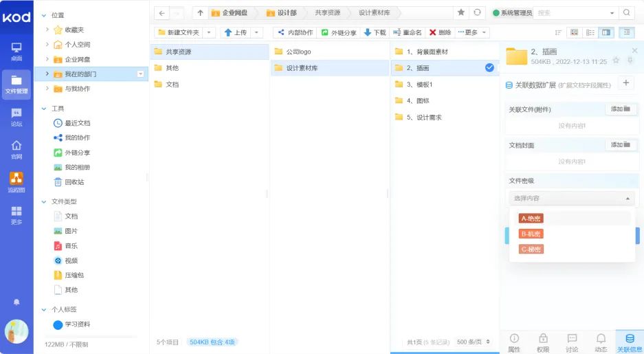Go up one folder level arrow
Viewport: 644px width, 354px height.
[x=200, y=13]
